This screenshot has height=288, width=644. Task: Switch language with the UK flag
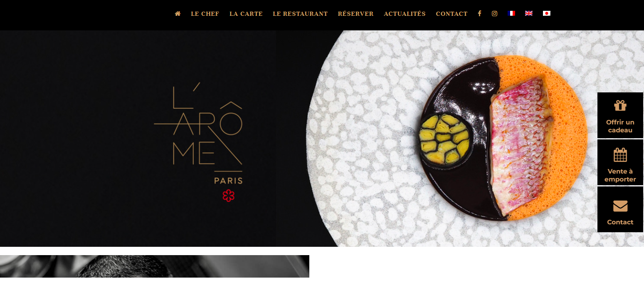pyautogui.click(x=529, y=13)
